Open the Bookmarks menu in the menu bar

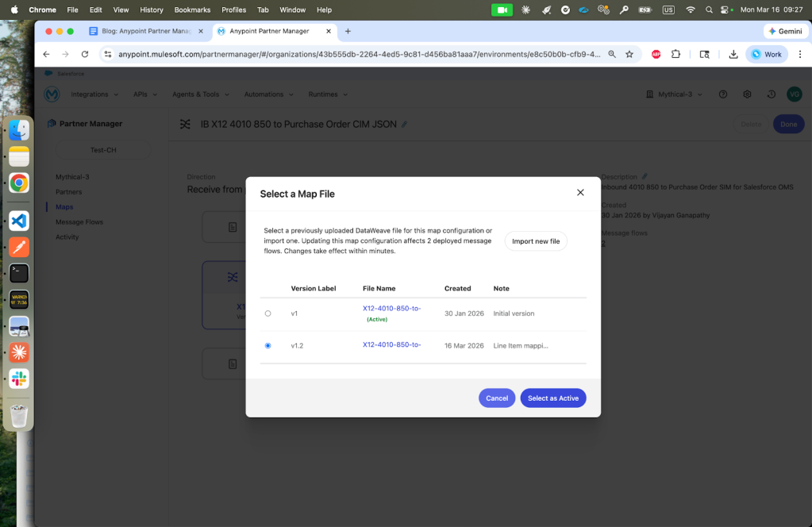[x=191, y=10]
